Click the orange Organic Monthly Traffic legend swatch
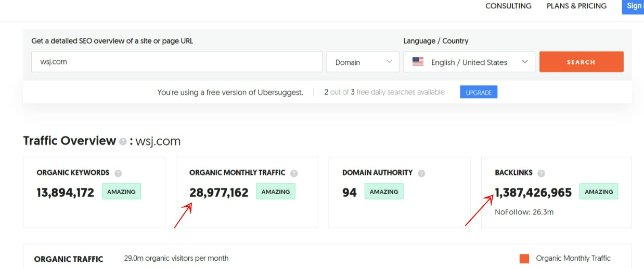The height and width of the screenshot is (268, 644). click(x=524, y=259)
